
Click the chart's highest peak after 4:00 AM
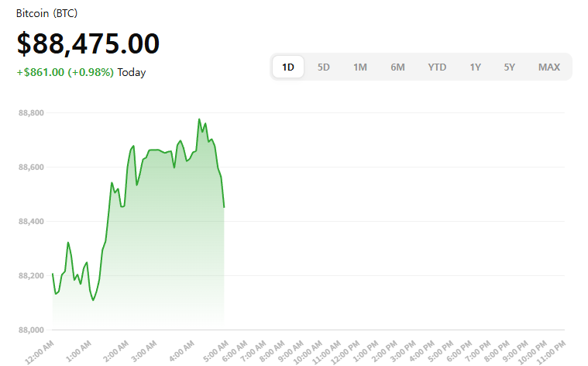199,119
